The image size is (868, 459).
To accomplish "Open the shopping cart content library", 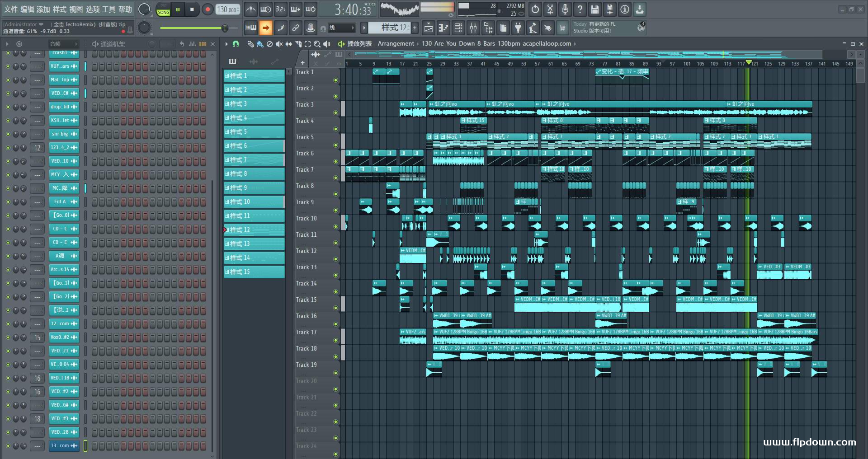I will click(x=562, y=28).
